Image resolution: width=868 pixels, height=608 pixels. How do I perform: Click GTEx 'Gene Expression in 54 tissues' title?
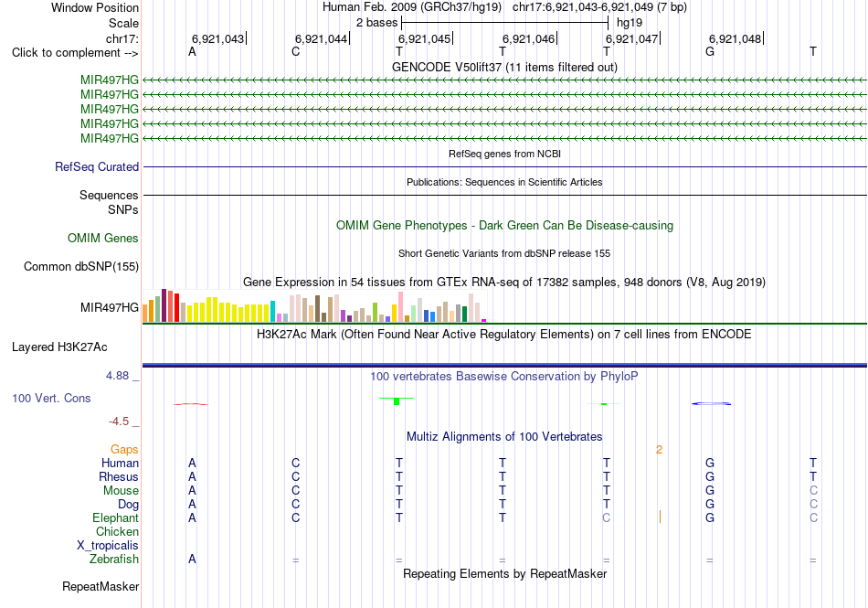coord(504,282)
